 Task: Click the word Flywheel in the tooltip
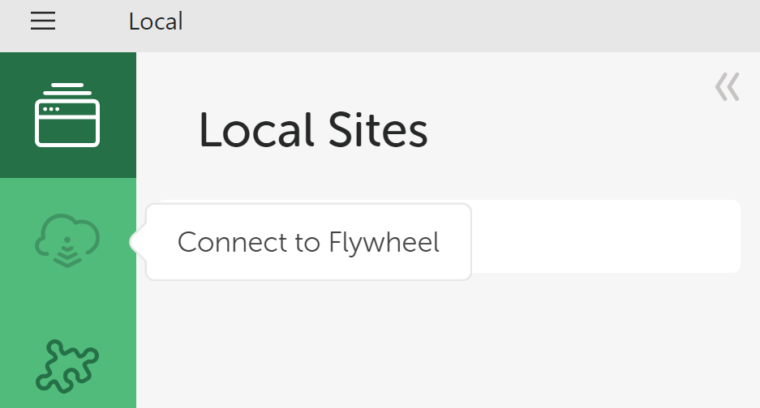coord(384,242)
